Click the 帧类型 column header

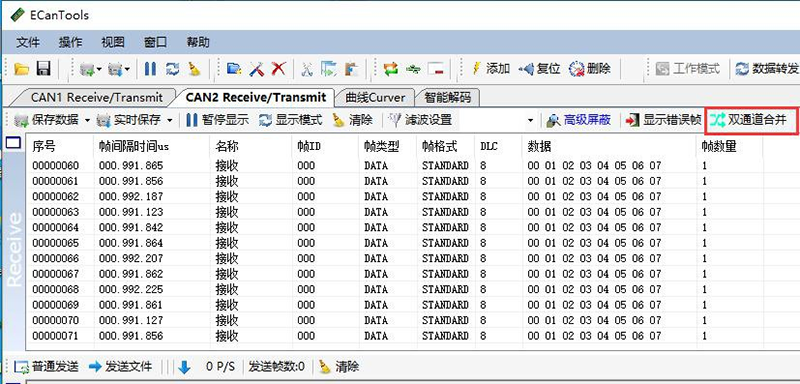(388, 147)
